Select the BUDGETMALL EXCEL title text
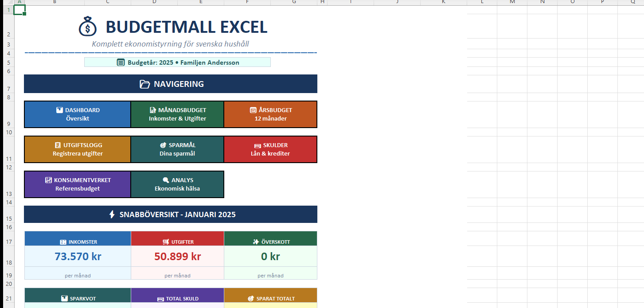Screen dimensions: 644x308 pyautogui.click(x=187, y=27)
